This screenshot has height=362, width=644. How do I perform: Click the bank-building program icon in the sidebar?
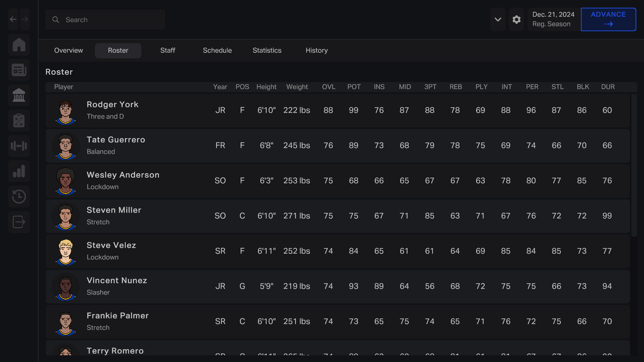click(x=19, y=95)
